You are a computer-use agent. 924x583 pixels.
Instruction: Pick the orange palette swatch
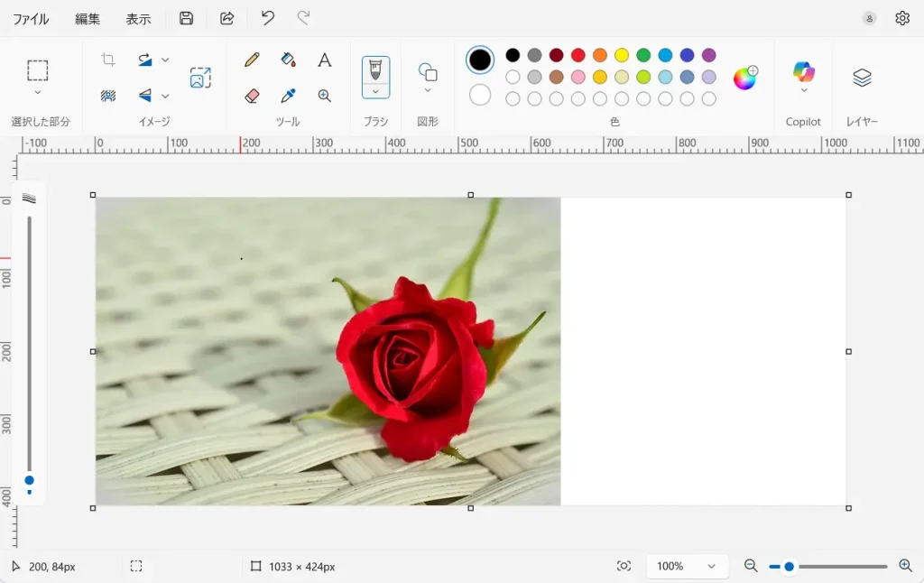coord(600,55)
